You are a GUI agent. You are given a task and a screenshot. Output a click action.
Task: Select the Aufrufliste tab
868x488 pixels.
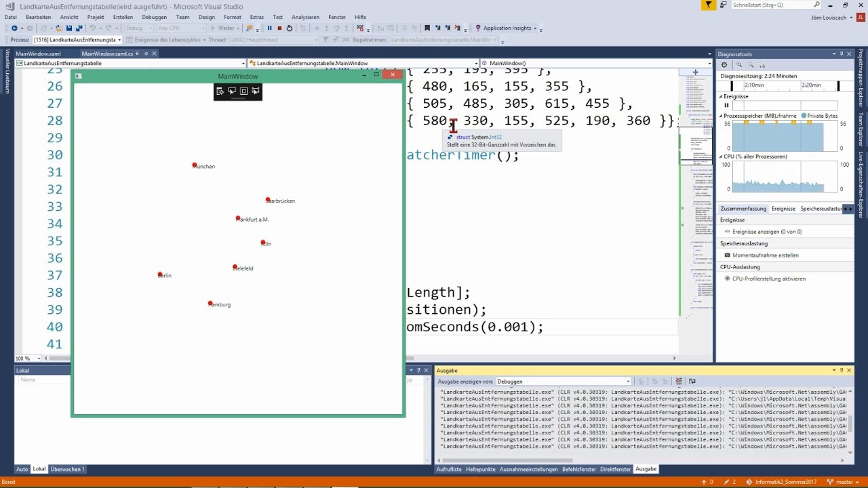coord(449,469)
